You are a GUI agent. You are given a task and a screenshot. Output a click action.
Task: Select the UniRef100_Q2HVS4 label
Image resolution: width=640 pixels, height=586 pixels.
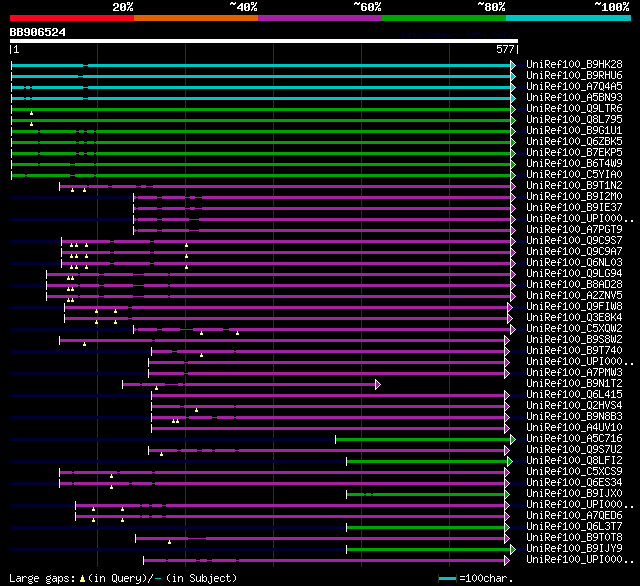574,406
